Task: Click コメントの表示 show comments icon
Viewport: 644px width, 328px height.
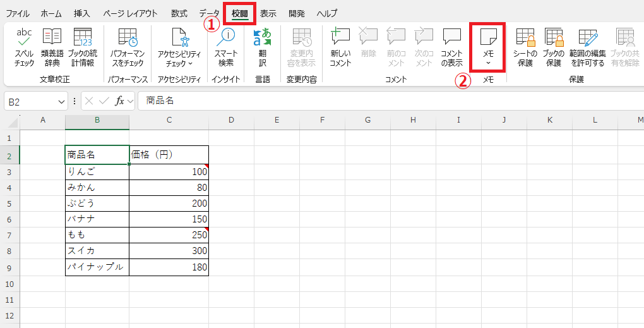Action: (x=451, y=47)
